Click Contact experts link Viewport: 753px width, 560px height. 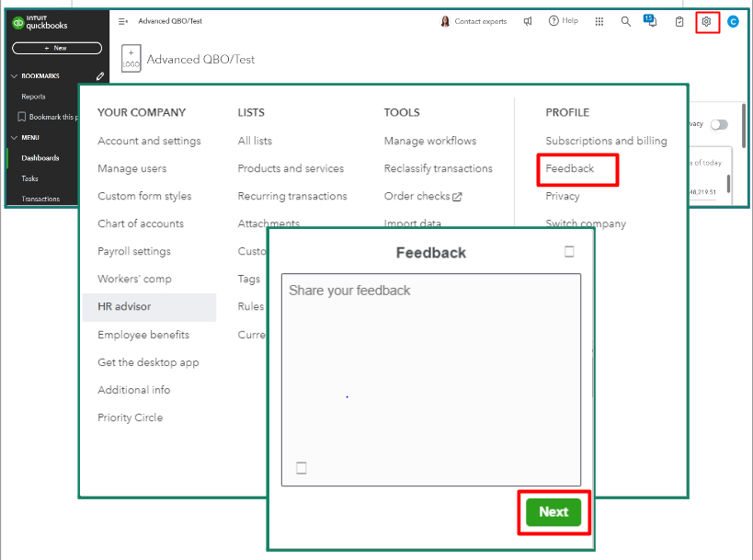click(x=480, y=22)
